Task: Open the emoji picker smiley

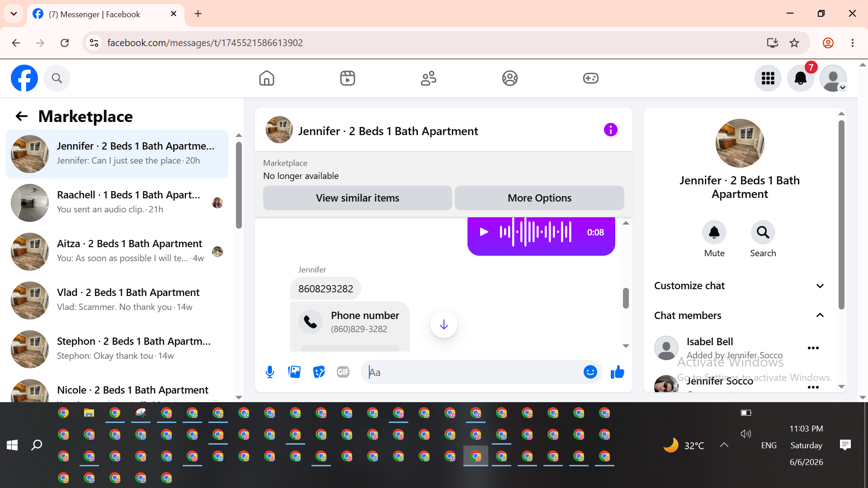Action: (x=590, y=372)
